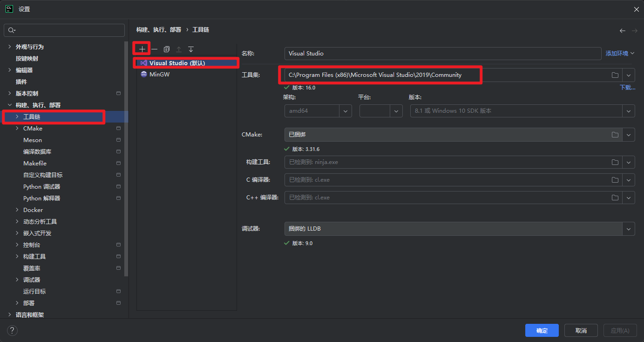
Task: Open 版本 Windows SDK dropdown
Action: coord(629,111)
